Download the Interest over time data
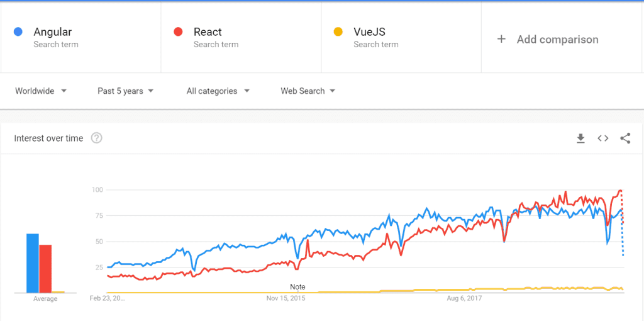The image size is (644, 321). pyautogui.click(x=580, y=138)
